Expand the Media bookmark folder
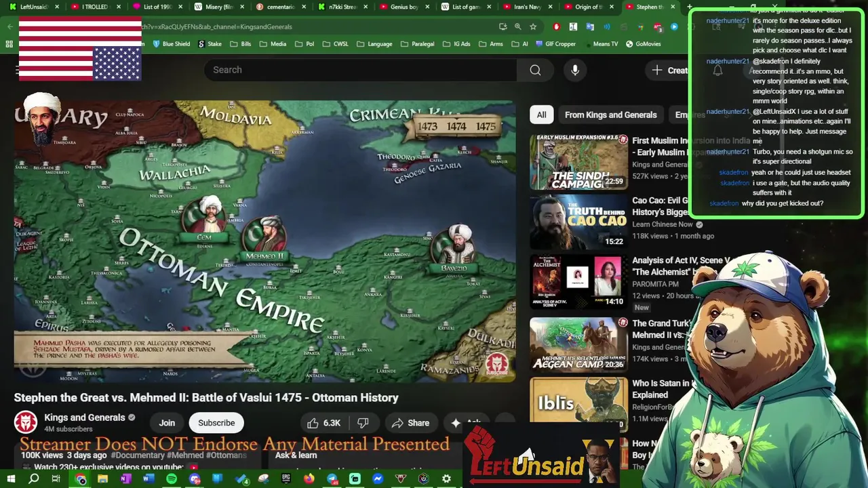 pyautogui.click(x=273, y=44)
